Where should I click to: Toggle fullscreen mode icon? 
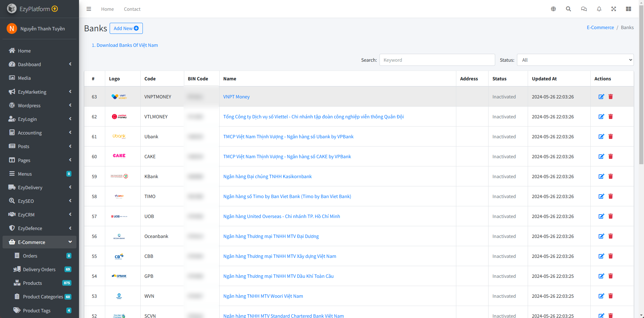[614, 9]
